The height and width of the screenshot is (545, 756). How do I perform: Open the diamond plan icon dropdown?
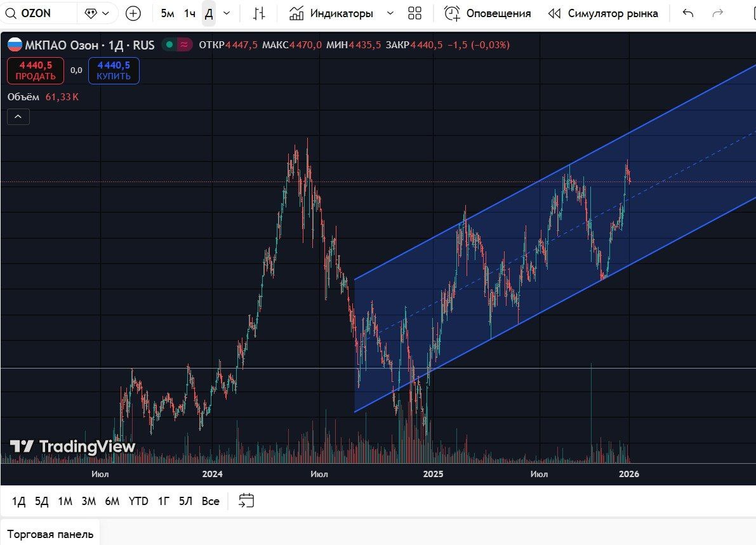(x=97, y=13)
